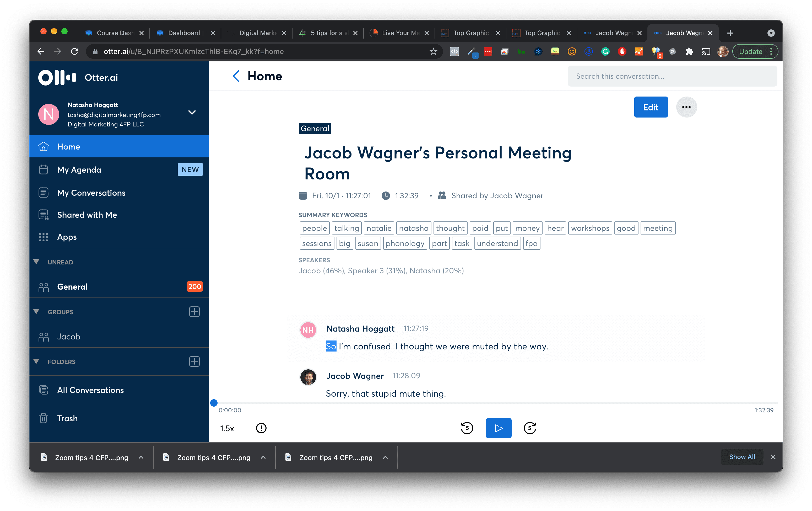Viewport: 812px width, 511px height.
Task: Collapse the UNREAD section
Action: click(36, 262)
